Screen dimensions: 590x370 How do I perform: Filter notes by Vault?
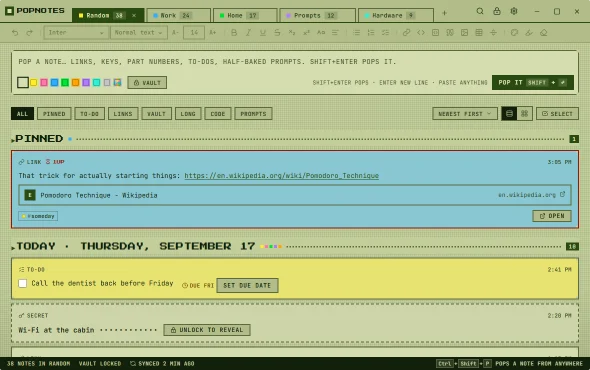[x=157, y=114]
